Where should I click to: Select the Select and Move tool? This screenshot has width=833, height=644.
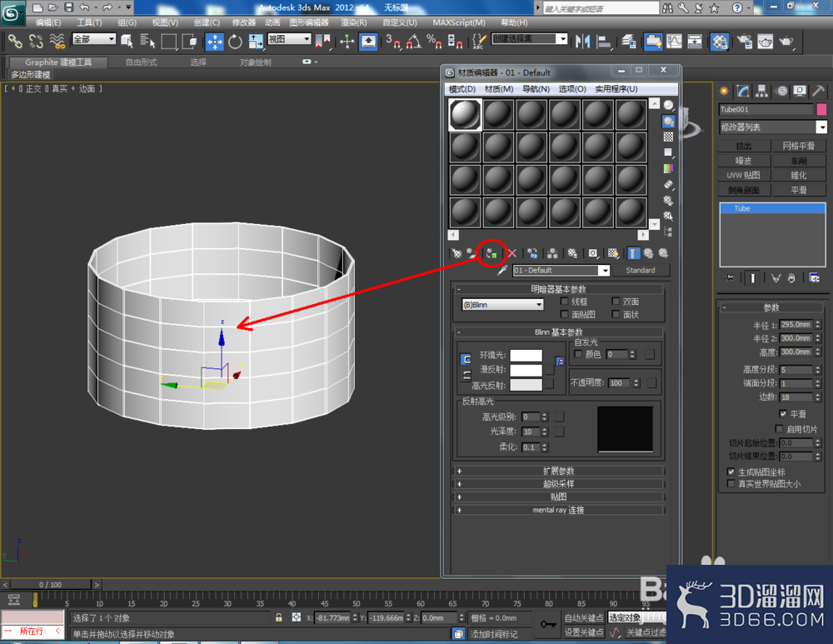pos(215,42)
